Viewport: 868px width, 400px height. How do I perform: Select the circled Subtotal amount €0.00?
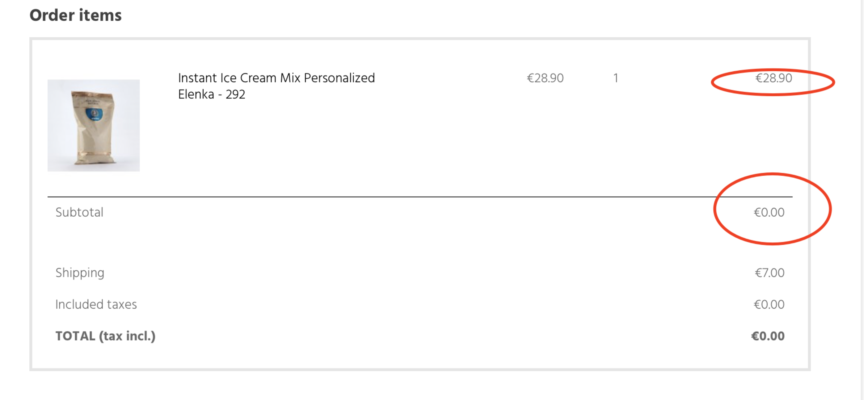pos(769,212)
